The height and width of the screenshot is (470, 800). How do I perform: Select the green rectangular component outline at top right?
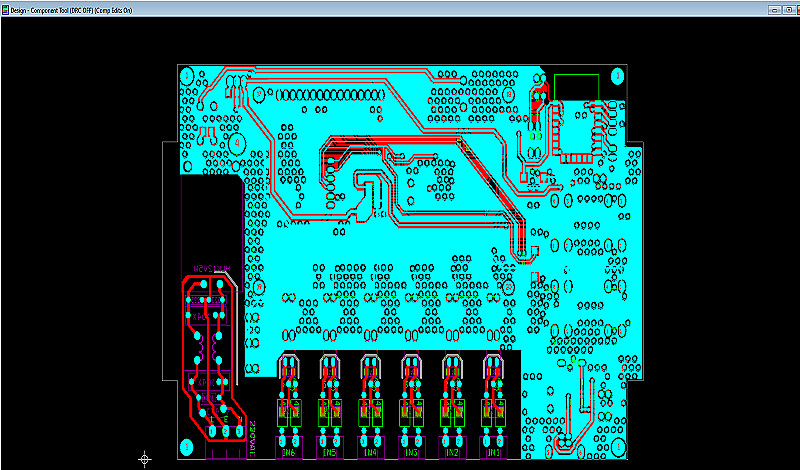point(576,87)
